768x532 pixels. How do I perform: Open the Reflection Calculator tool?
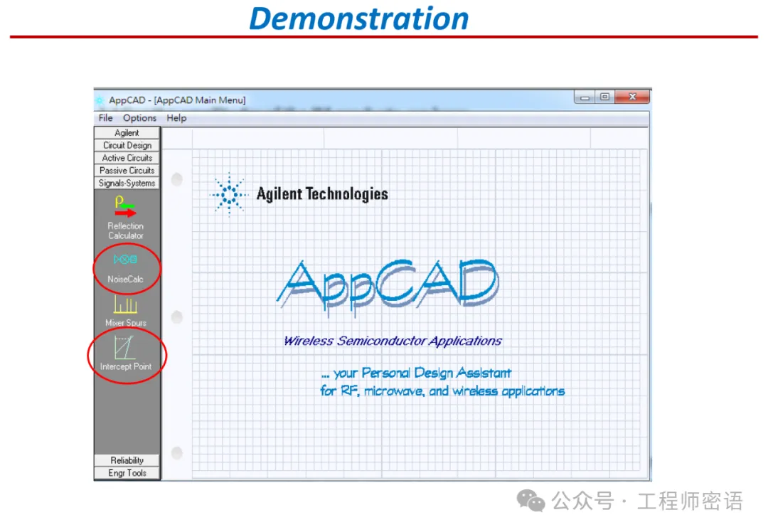(126, 217)
